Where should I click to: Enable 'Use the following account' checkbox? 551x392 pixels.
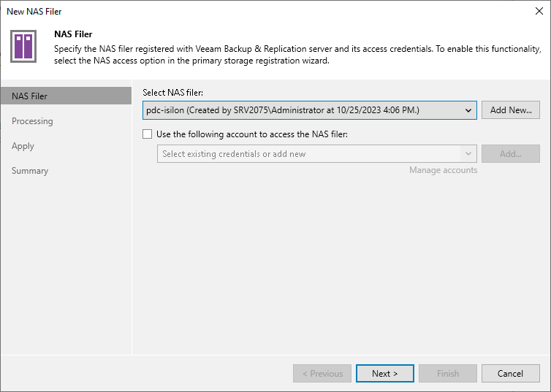(x=147, y=134)
